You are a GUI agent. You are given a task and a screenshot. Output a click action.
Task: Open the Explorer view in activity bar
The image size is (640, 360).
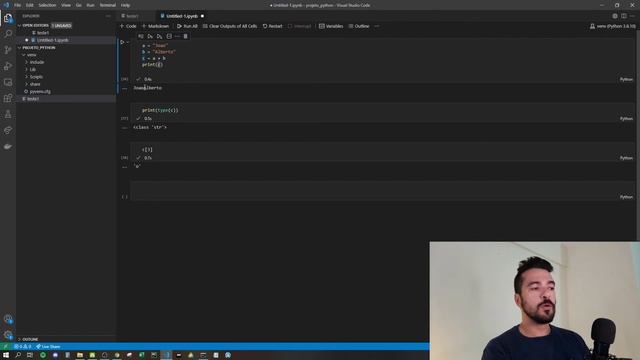click(x=8, y=18)
